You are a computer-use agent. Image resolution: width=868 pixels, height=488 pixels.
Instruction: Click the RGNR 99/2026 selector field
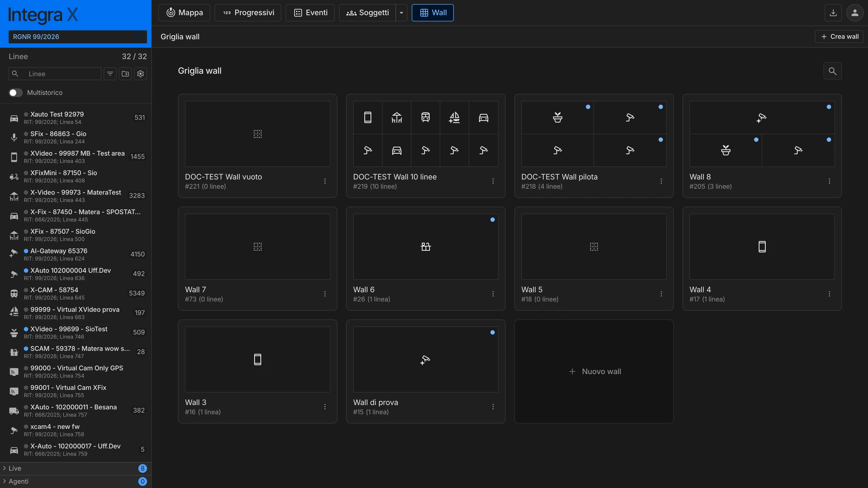(78, 37)
